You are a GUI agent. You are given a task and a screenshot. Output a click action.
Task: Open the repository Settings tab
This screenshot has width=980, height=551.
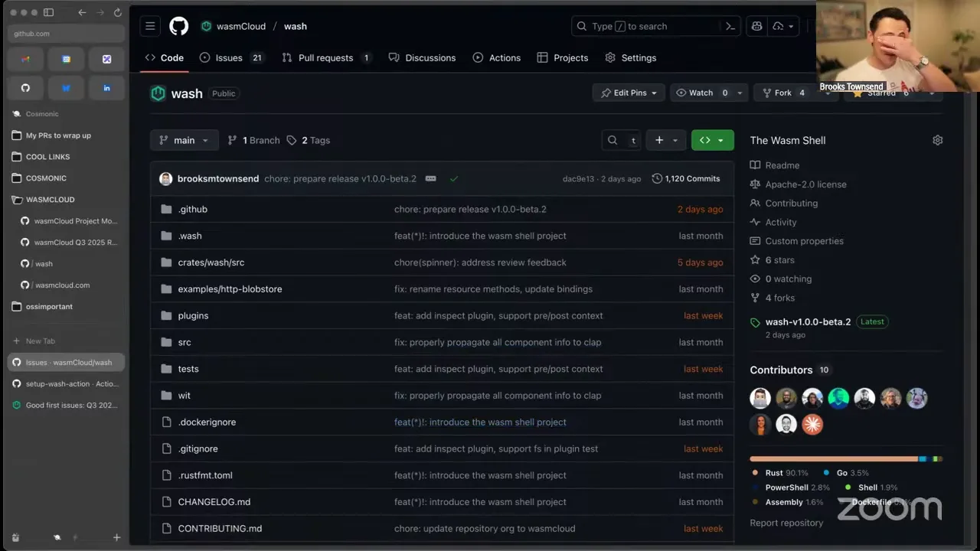[x=631, y=57]
